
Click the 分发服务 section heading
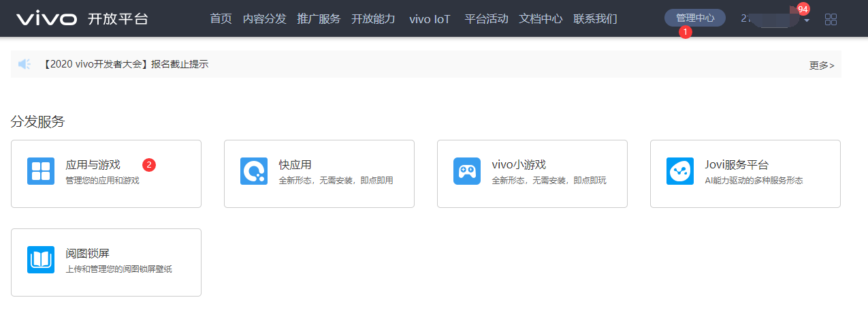coord(38,122)
